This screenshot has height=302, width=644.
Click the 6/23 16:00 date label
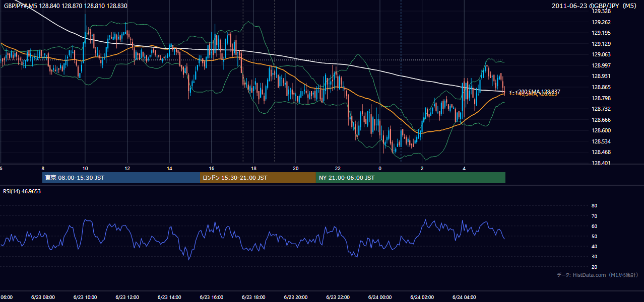211,297
